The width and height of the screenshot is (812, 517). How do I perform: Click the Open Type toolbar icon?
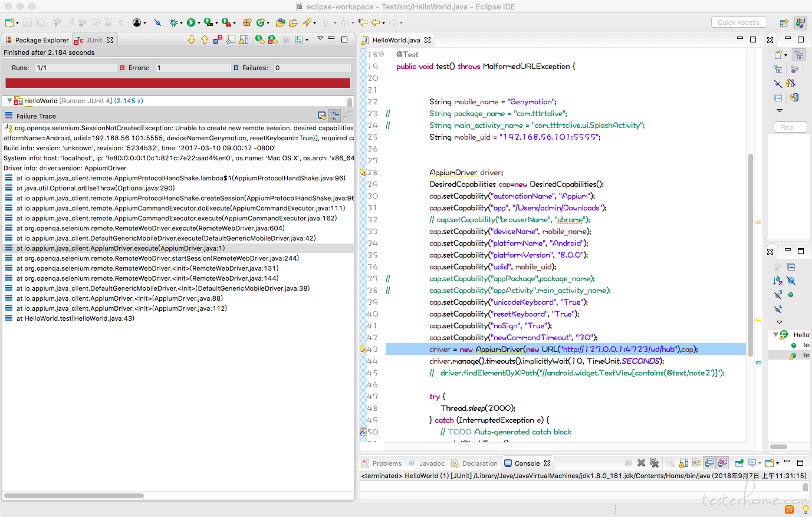280,22
